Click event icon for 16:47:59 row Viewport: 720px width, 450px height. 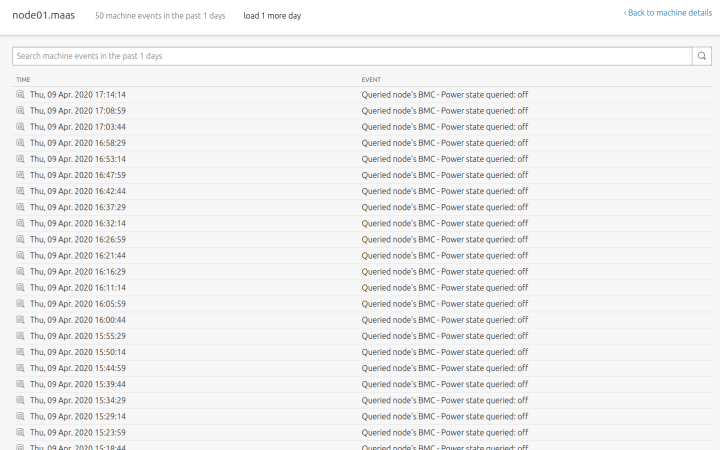[x=20, y=175]
